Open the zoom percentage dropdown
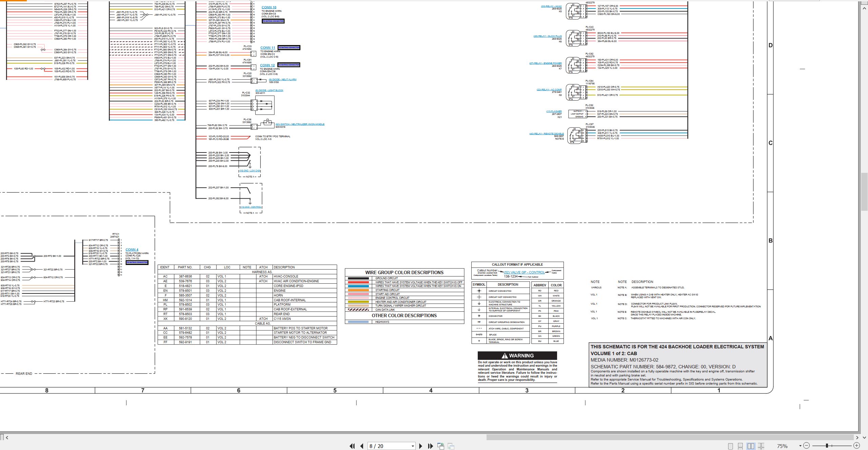The width and height of the screenshot is (868, 450). tap(800, 446)
